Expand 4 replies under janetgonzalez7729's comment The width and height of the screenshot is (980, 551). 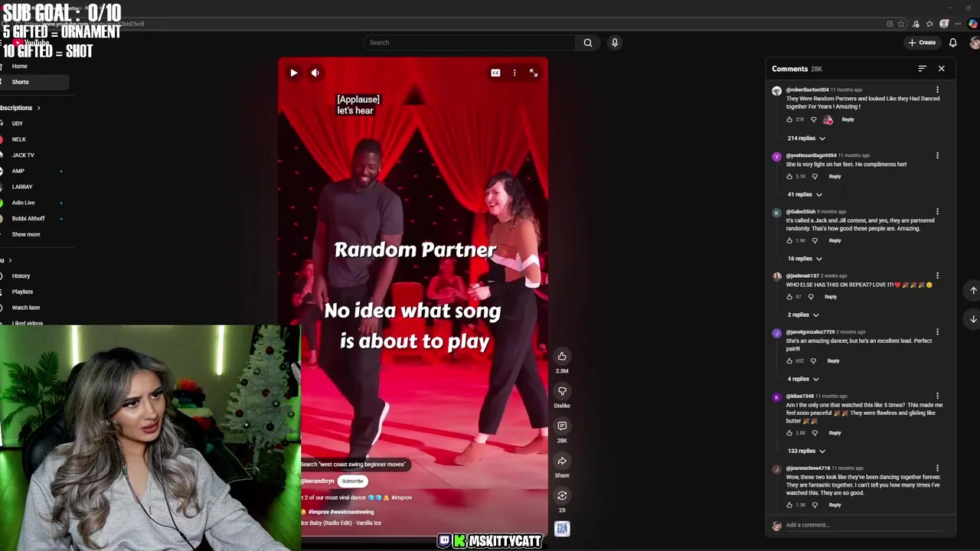pyautogui.click(x=803, y=379)
